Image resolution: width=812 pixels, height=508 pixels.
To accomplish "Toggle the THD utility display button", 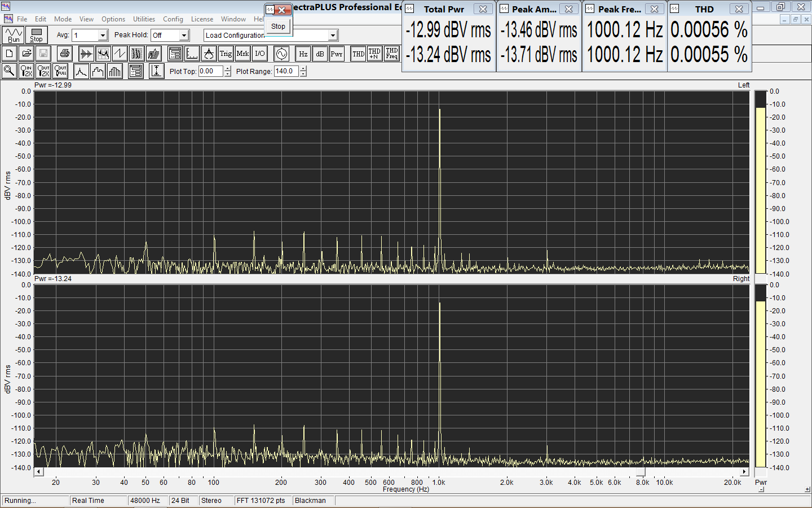I will pyautogui.click(x=358, y=54).
